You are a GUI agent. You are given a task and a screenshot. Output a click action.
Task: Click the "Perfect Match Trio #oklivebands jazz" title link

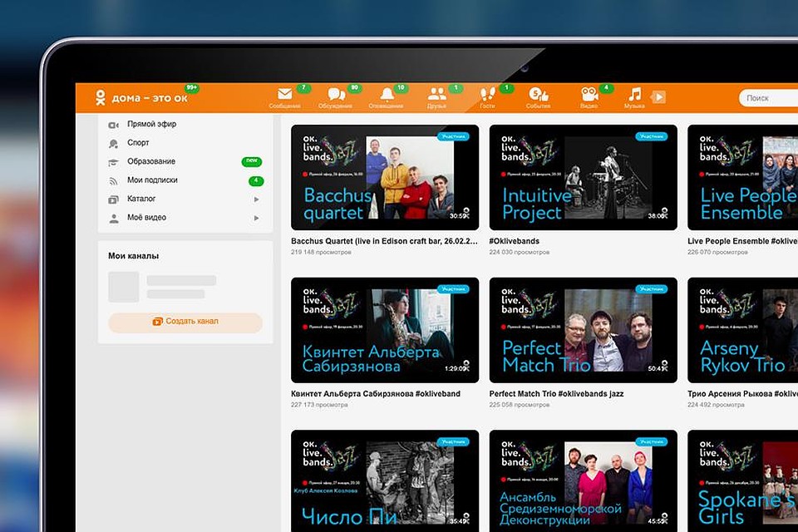556,393
